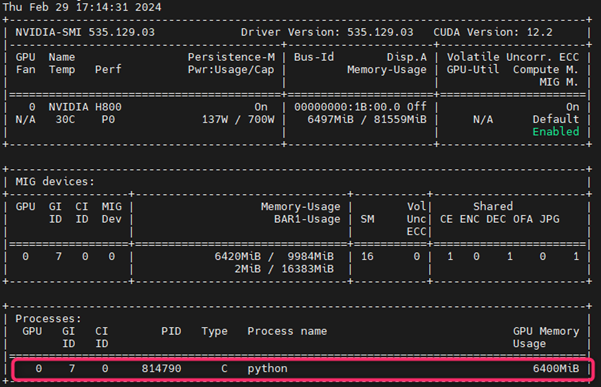
Task: Click the timestamp Thu Feb 29 17:14:31 2024
Action: (82, 7)
